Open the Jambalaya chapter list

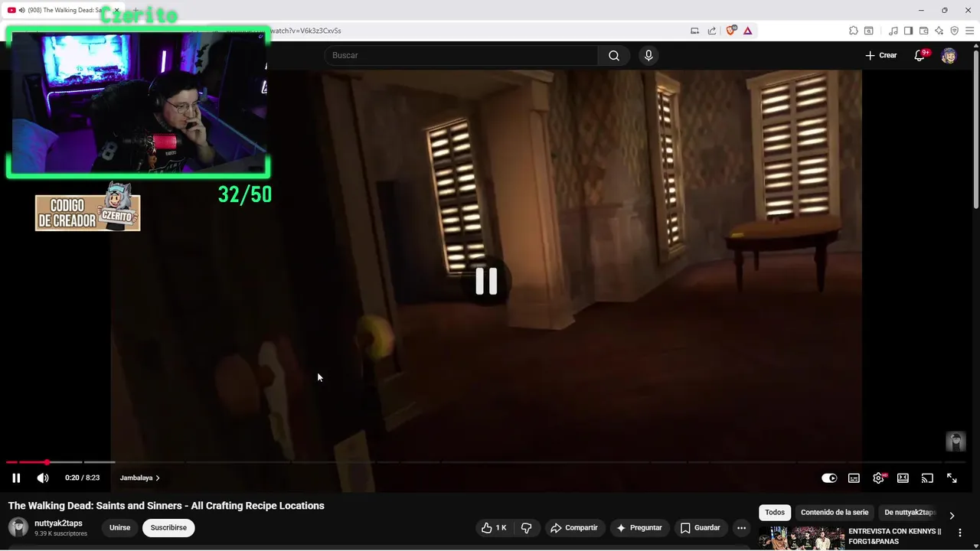[x=139, y=478]
